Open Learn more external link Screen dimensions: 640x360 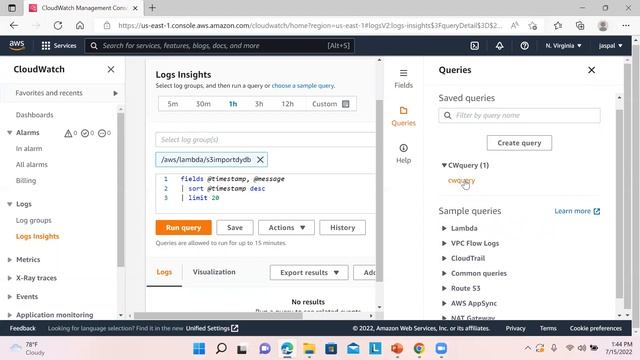click(577, 211)
